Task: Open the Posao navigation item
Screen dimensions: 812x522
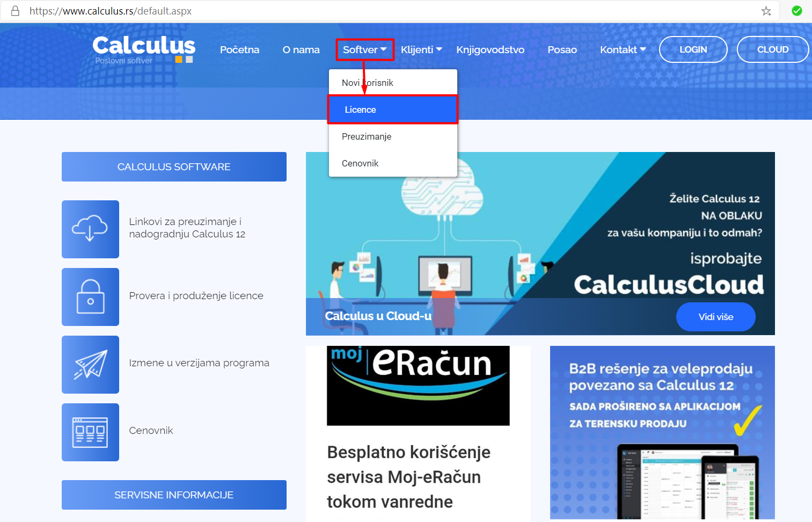Action: click(562, 49)
